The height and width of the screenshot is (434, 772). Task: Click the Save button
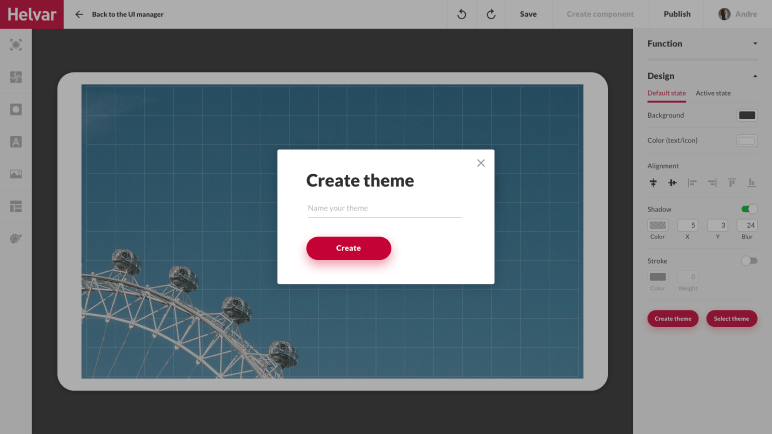528,14
